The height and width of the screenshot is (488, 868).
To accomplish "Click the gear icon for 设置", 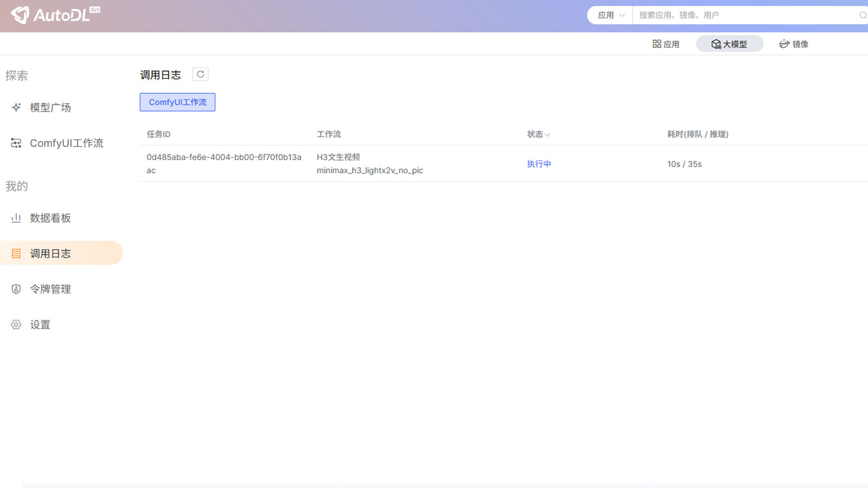I will coord(16,325).
